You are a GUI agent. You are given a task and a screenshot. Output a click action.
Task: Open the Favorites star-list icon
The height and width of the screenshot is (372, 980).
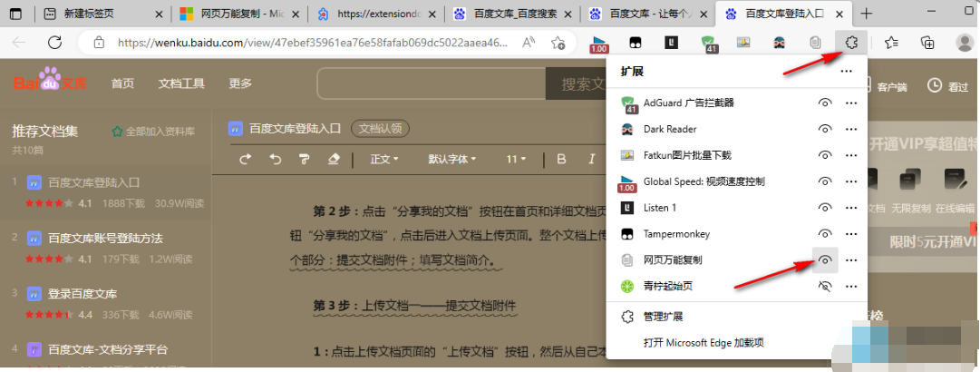[x=892, y=43]
